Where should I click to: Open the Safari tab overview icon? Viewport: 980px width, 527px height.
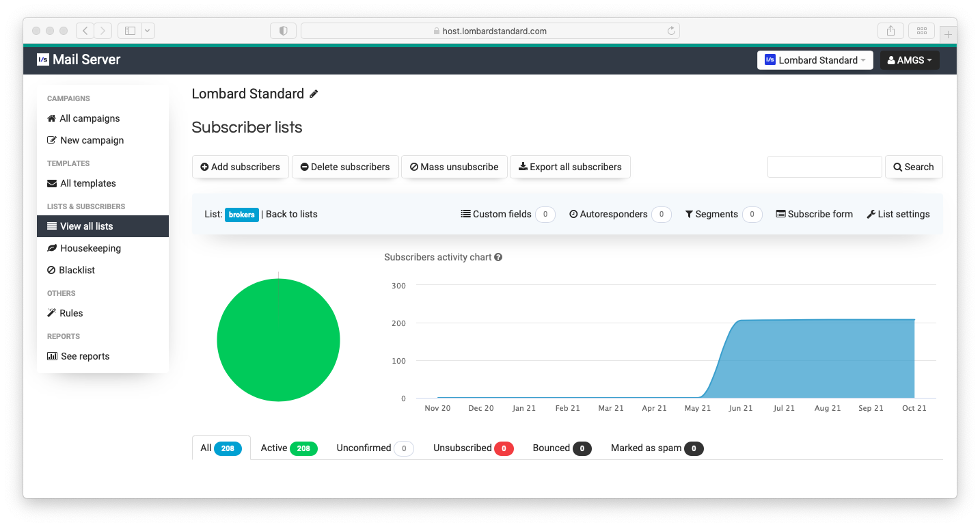click(921, 31)
